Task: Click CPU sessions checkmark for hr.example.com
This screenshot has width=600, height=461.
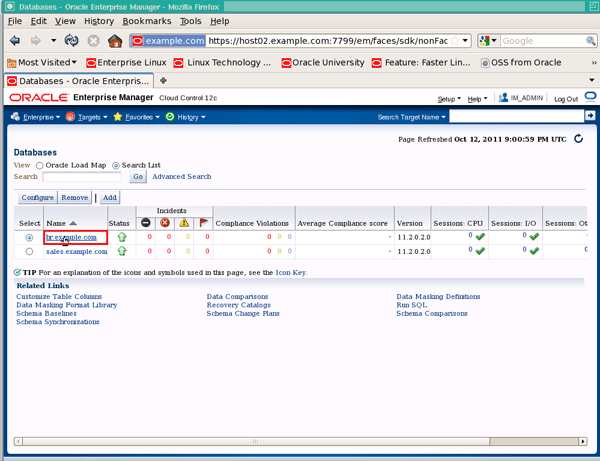Action: [480, 237]
